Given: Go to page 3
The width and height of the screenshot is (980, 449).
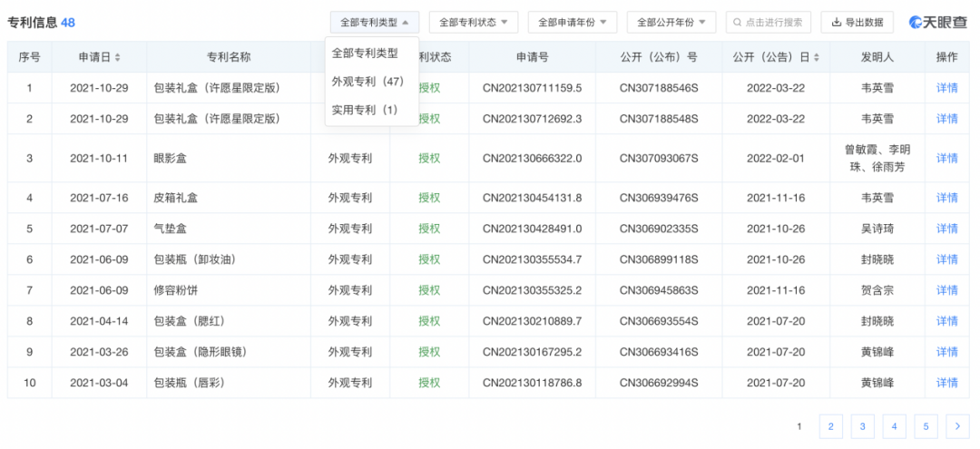Looking at the screenshot, I should tap(862, 425).
